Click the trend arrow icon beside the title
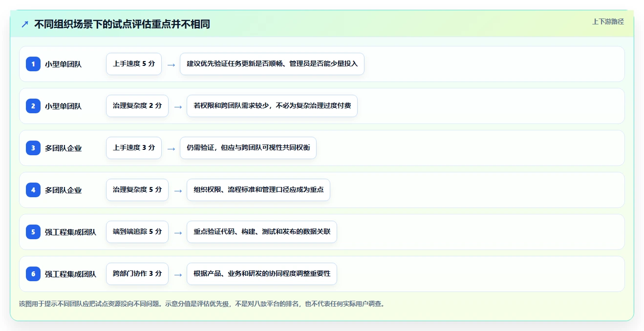 (25, 24)
